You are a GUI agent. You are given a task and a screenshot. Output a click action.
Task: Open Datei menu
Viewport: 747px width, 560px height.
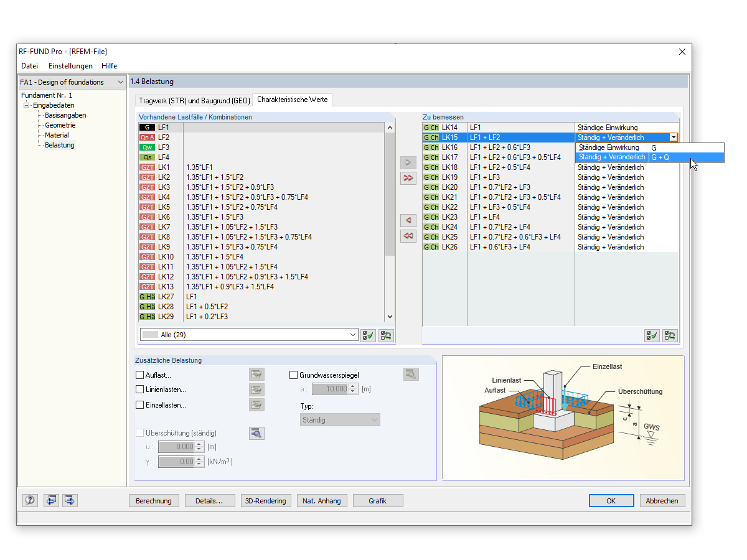pyautogui.click(x=29, y=66)
